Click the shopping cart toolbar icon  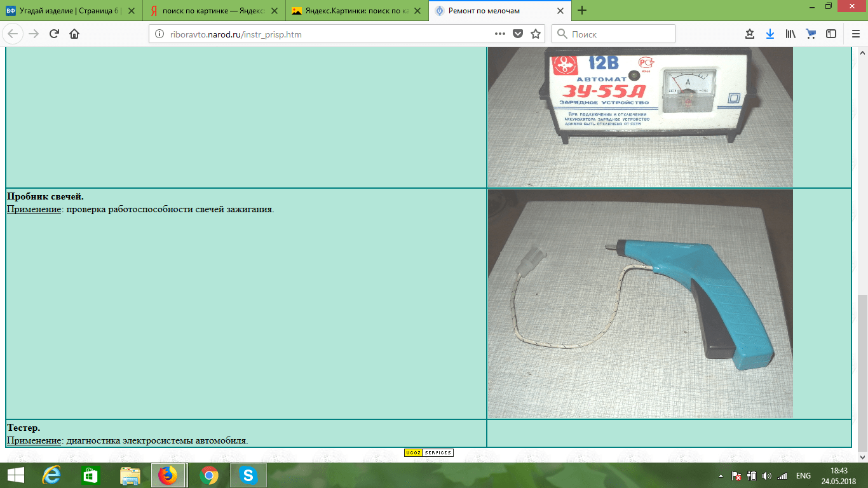click(x=811, y=34)
